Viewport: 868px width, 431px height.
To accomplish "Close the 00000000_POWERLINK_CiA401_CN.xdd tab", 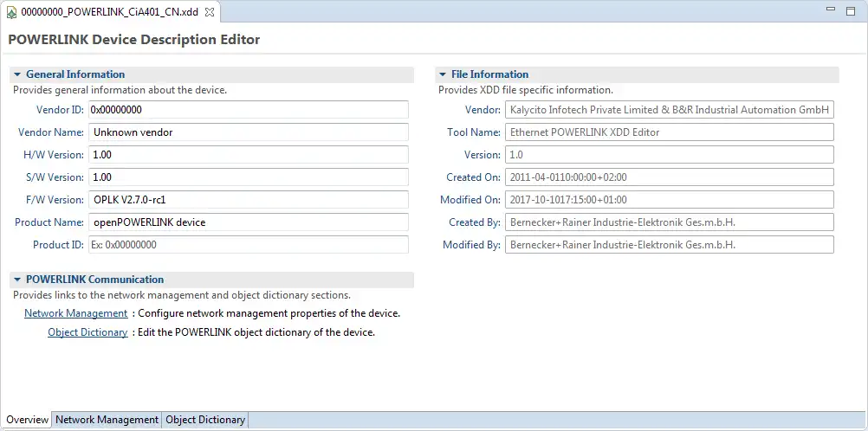I will pos(210,11).
